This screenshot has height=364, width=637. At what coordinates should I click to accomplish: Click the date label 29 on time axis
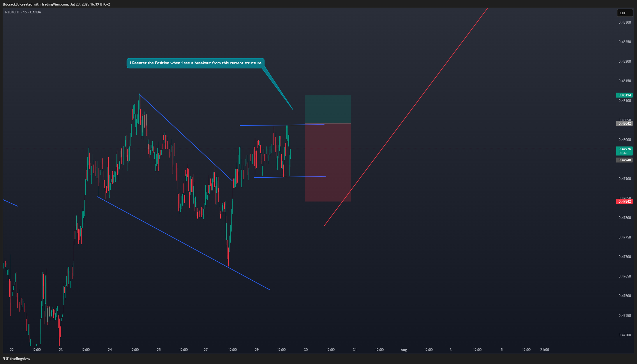[x=257, y=350]
